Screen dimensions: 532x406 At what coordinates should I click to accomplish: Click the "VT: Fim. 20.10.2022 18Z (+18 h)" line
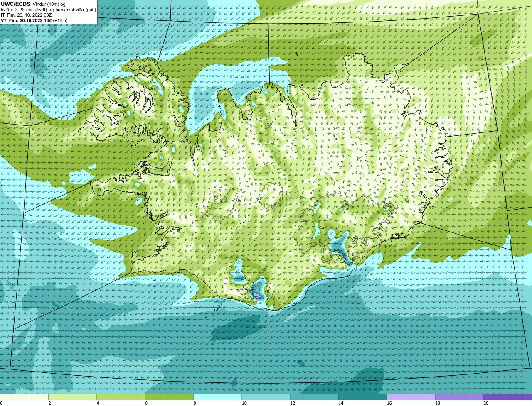click(34, 20)
